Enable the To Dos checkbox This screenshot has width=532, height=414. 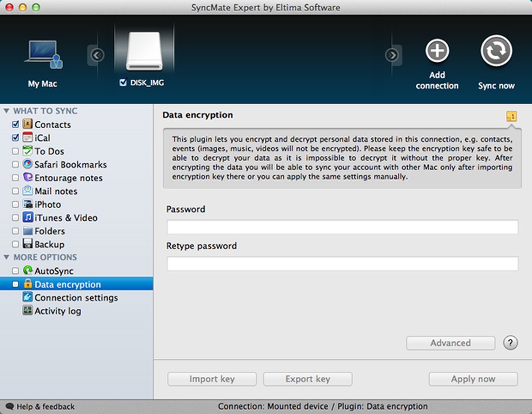pos(15,152)
